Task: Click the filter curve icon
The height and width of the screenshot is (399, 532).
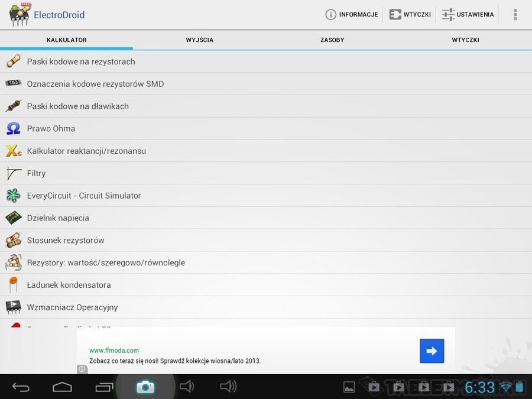Action: coord(13,174)
